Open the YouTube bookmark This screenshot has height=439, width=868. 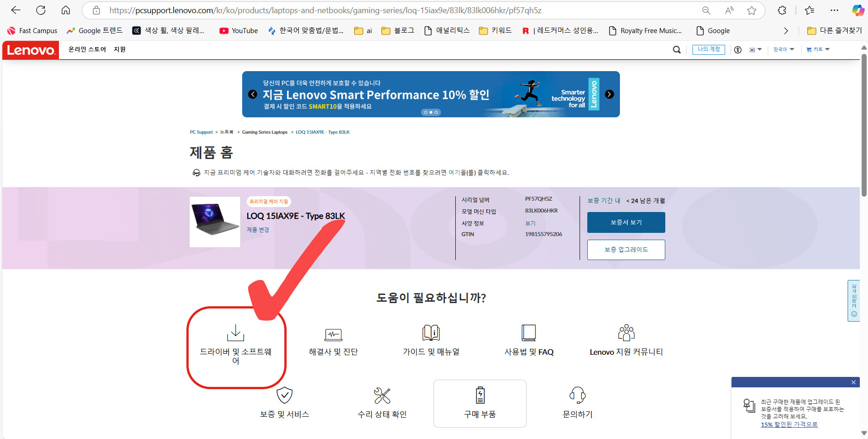tap(239, 31)
